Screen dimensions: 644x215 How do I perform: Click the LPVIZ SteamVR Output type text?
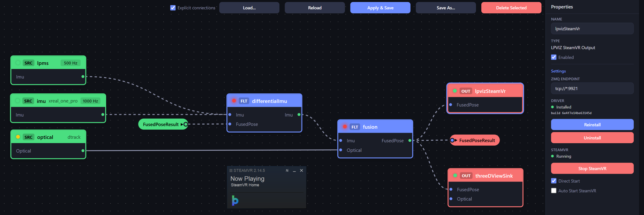(573, 48)
